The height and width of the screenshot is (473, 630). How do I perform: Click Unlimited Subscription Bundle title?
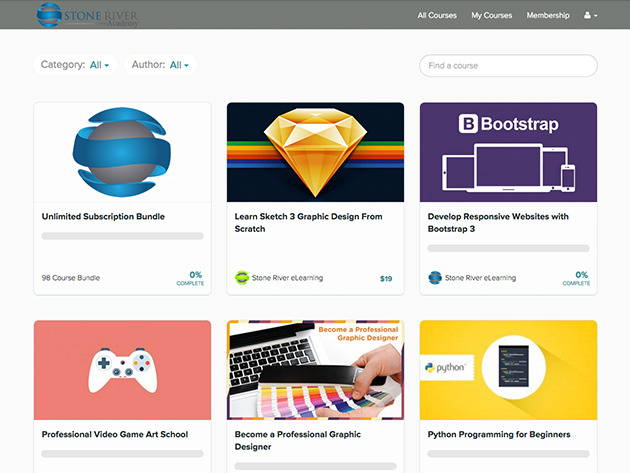point(103,216)
